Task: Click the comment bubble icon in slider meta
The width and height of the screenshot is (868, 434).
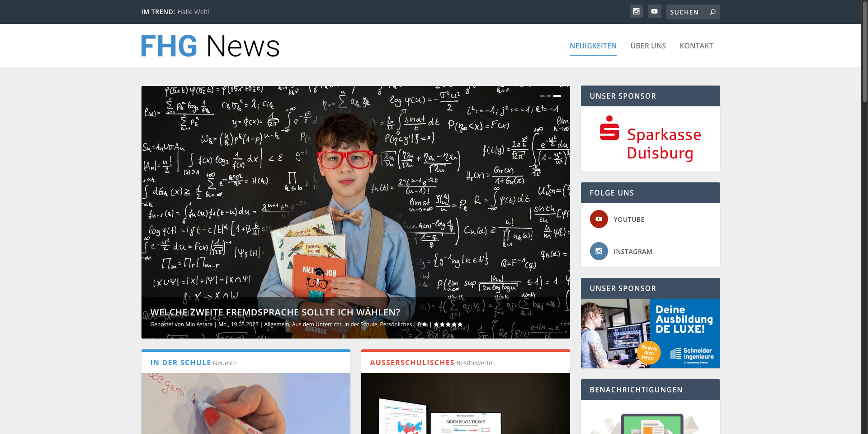Action: pos(424,324)
